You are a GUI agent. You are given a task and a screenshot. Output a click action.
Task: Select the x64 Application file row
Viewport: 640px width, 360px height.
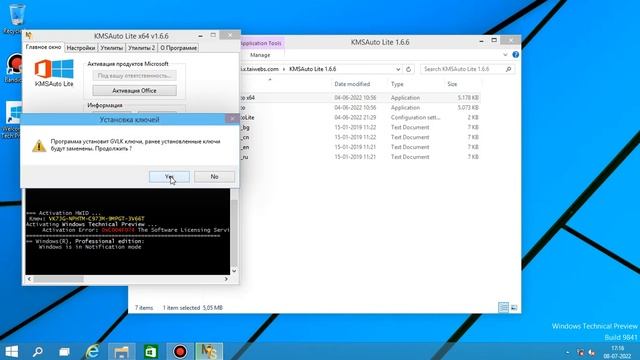click(x=360, y=98)
